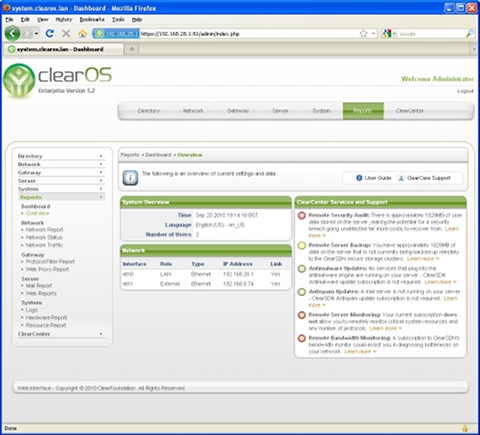This screenshot has width=480, height=435.
Task: Expand the ClearCenter sidebar section
Action: click(x=61, y=334)
